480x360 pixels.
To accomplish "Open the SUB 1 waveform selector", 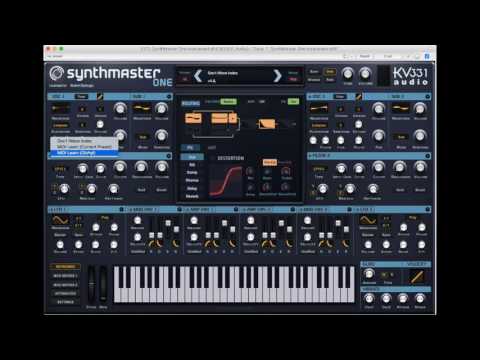I will [x=142, y=109].
